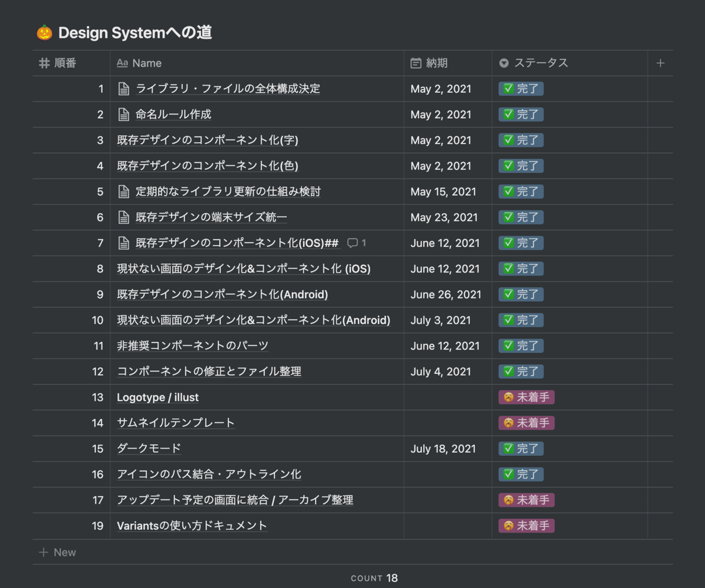Image resolution: width=705 pixels, height=588 pixels.
Task: Click the empty 納期 cell for サムネイルテンプレート
Action: (x=448, y=423)
